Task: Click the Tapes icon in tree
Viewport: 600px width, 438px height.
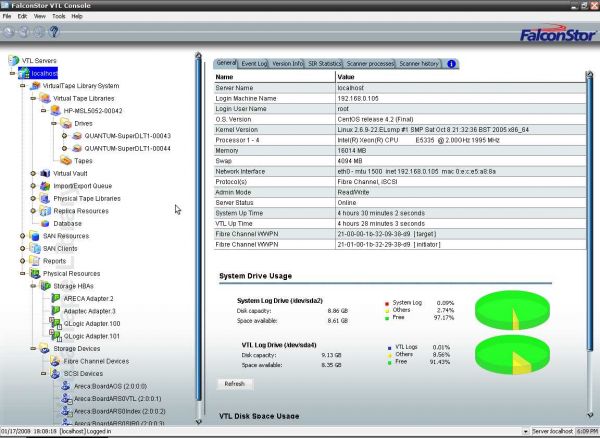Action: click(x=66, y=161)
